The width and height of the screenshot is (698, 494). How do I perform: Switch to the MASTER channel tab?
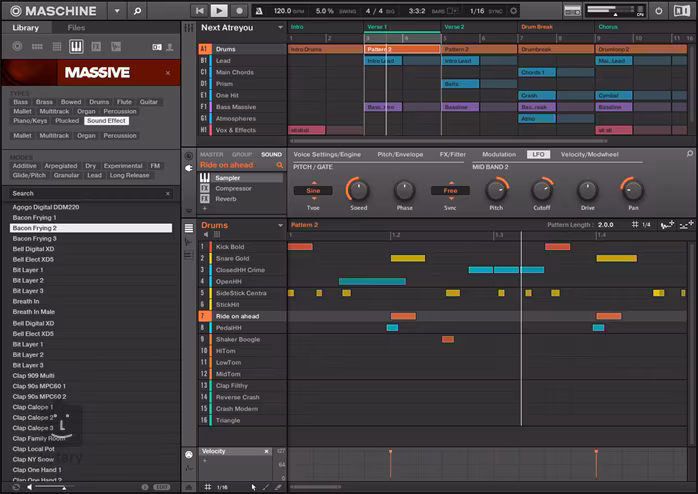click(211, 154)
